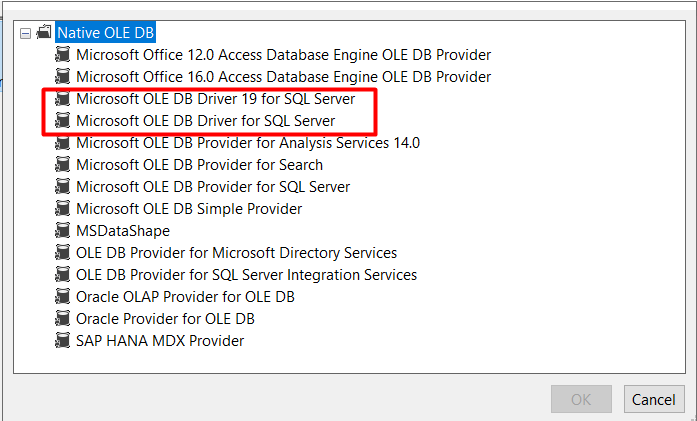Click the OLE DB Driver 19 database icon
Viewport: 697px width, 421px height.
(x=64, y=99)
